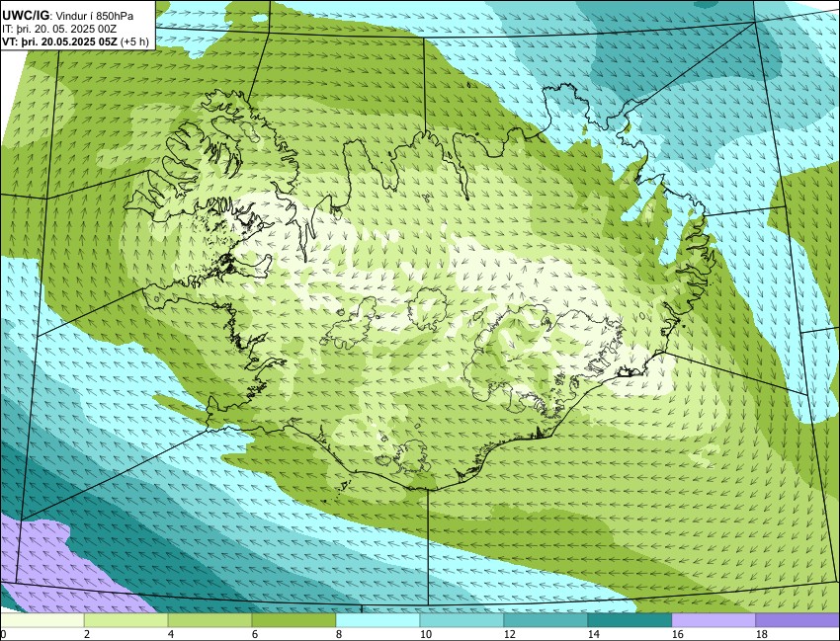This screenshot has width=840, height=641.
Task: Click the 'VT: þri. 20.05.2025 05Z' valid time
Action: click(60, 41)
